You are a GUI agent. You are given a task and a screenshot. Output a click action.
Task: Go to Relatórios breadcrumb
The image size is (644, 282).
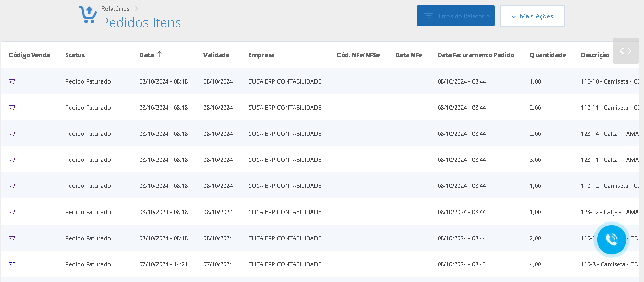coord(115,9)
